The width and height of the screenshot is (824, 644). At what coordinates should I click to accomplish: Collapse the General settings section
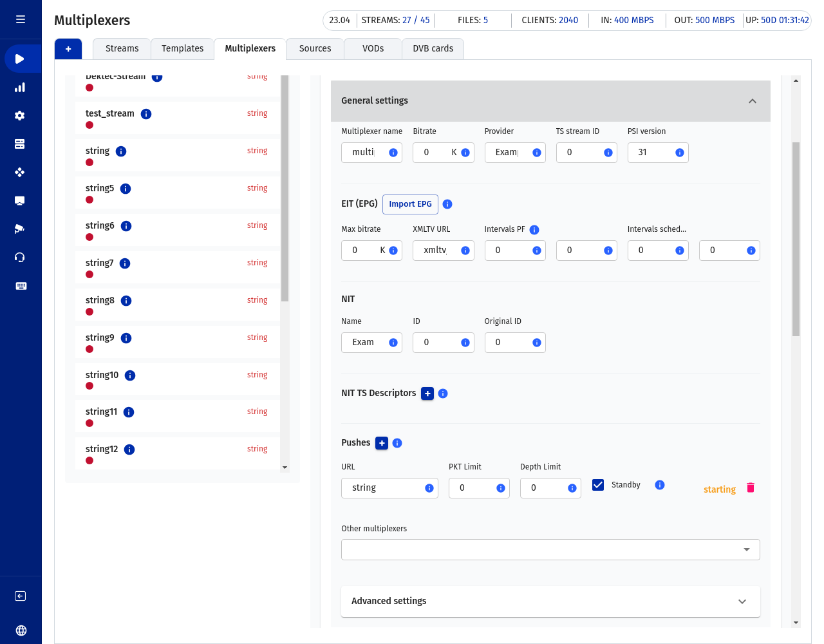[x=752, y=101]
